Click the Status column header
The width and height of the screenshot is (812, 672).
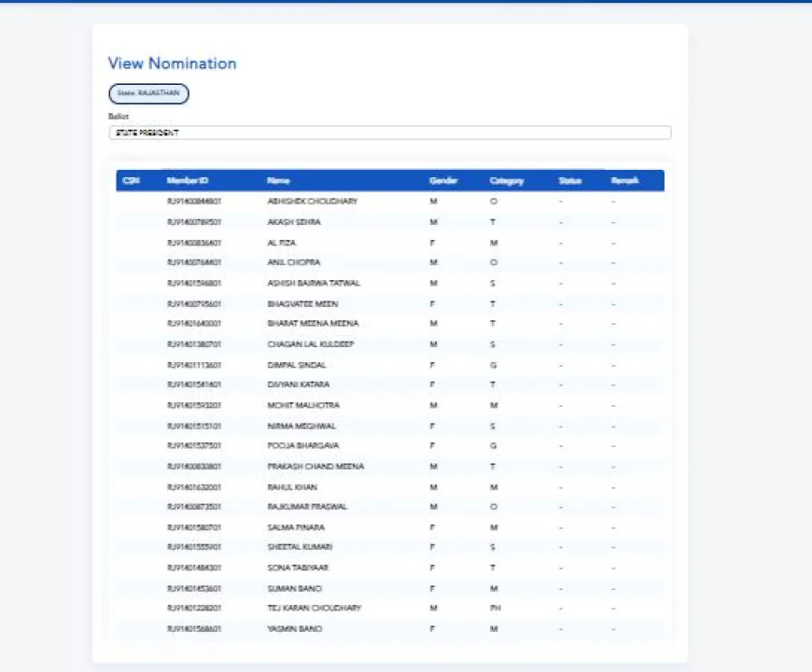(x=569, y=181)
